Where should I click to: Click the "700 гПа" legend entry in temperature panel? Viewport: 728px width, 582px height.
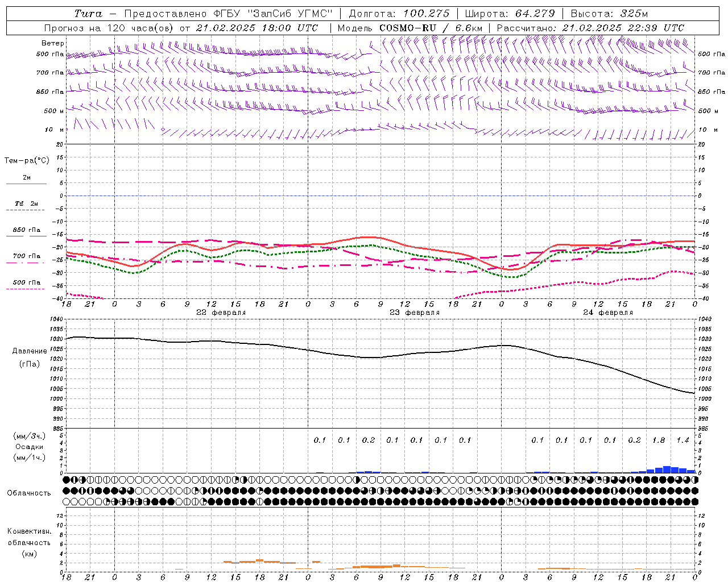27,256
